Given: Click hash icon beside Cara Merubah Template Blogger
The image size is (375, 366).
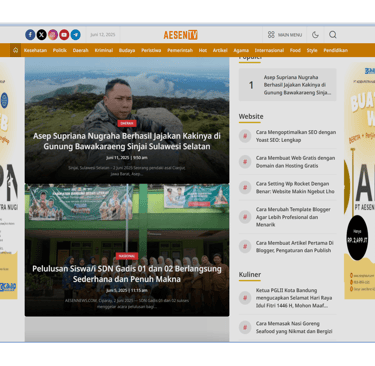Looking at the screenshot, I should [245, 217].
